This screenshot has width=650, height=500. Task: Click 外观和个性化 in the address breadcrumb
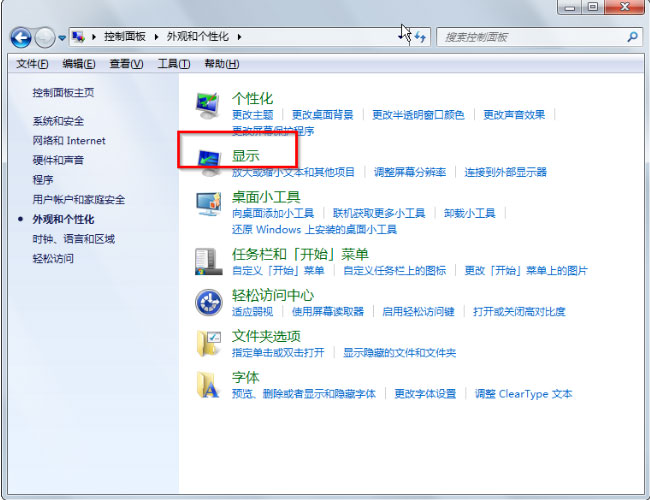(x=197, y=37)
